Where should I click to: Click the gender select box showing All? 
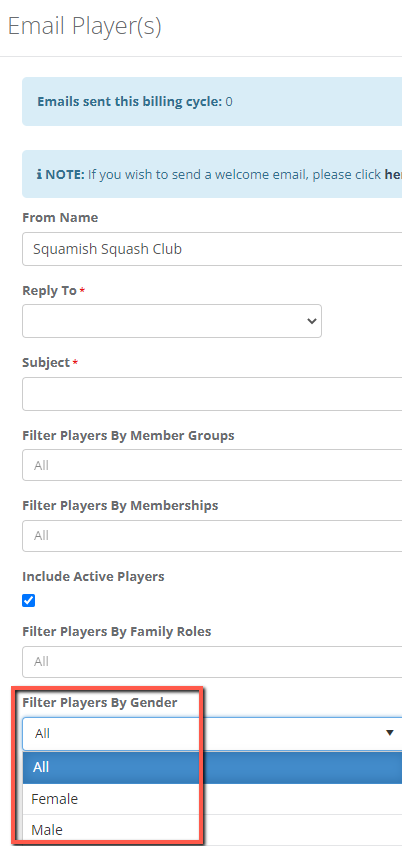212,734
